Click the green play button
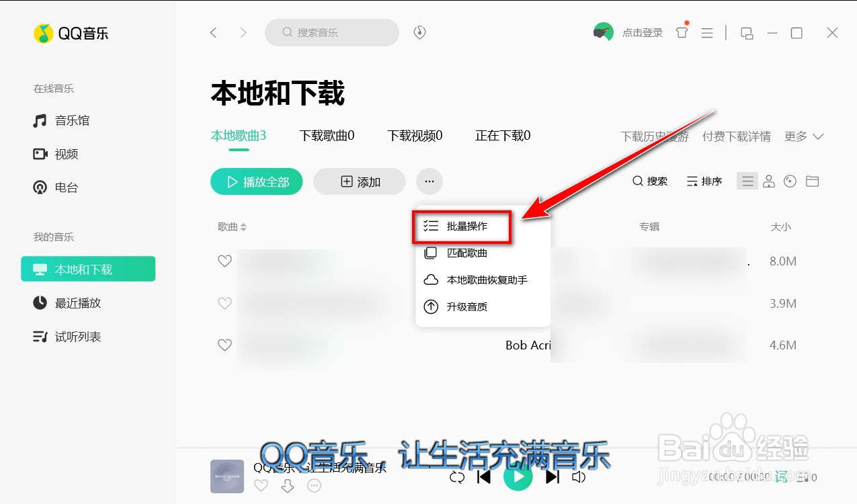The image size is (857, 504). click(x=518, y=476)
